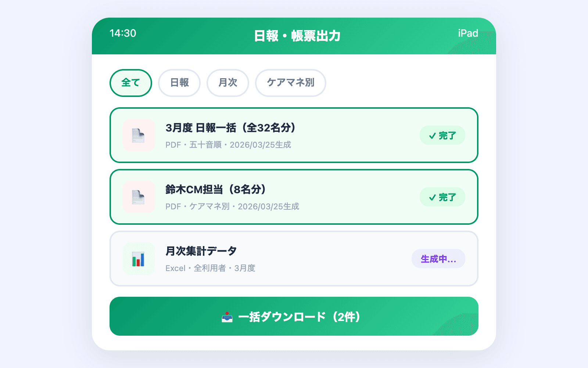The width and height of the screenshot is (588, 368).
Task: Click the 一括ダウンロード (2件) button
Action: (294, 316)
